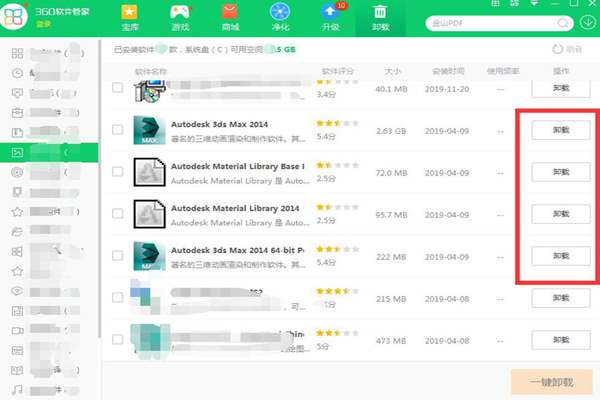Sort by the 软件评分 column header
The width and height of the screenshot is (600, 400).
click(x=338, y=71)
